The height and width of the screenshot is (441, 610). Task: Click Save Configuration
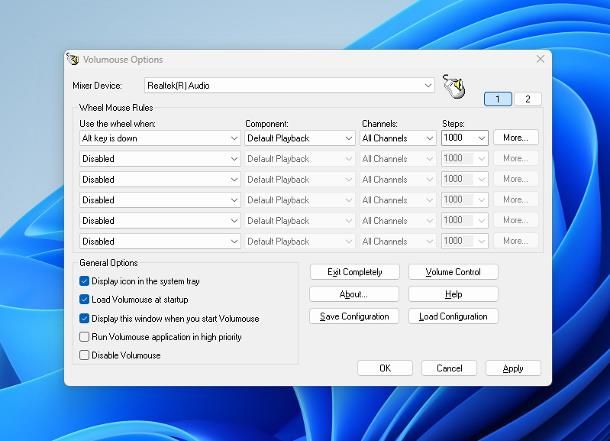point(354,316)
